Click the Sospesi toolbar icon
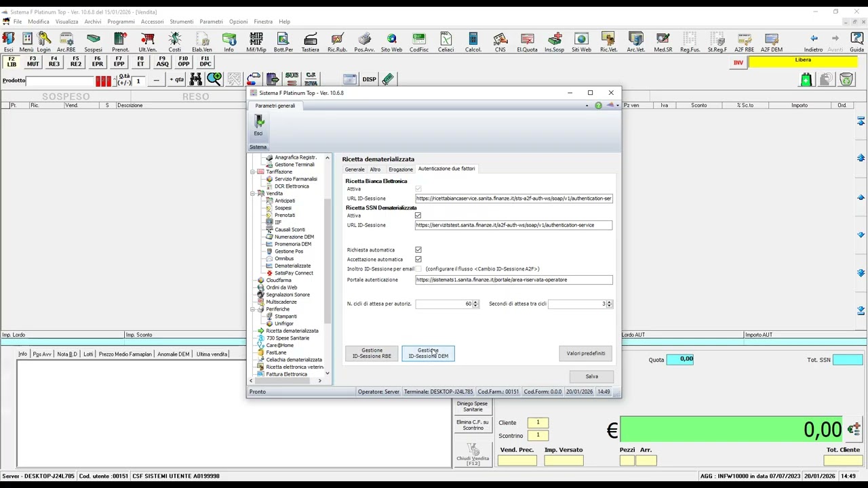The image size is (868, 488). (94, 42)
